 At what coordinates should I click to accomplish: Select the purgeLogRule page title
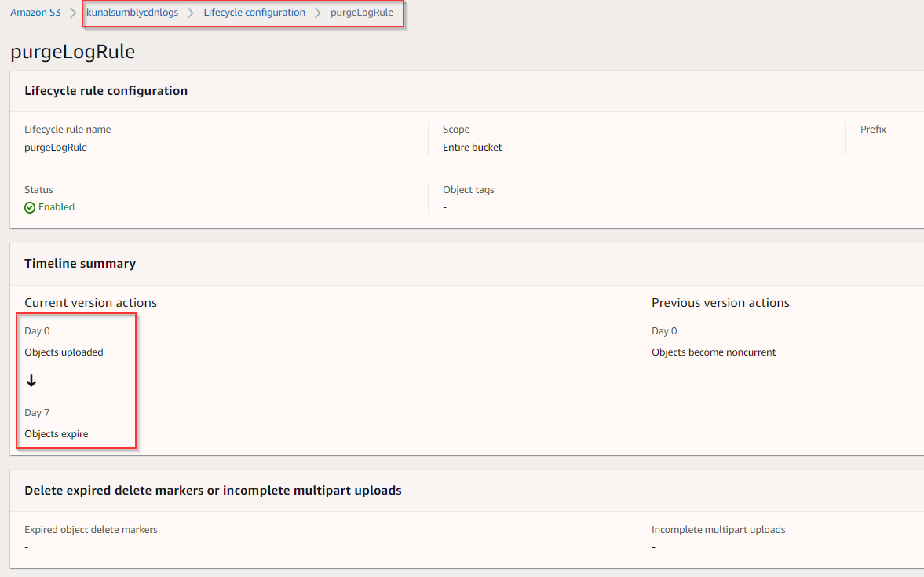71,52
